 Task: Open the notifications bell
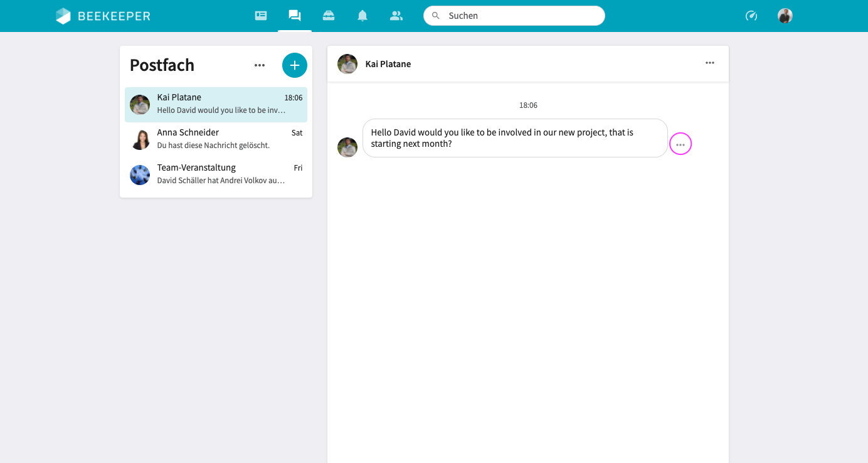(x=363, y=16)
